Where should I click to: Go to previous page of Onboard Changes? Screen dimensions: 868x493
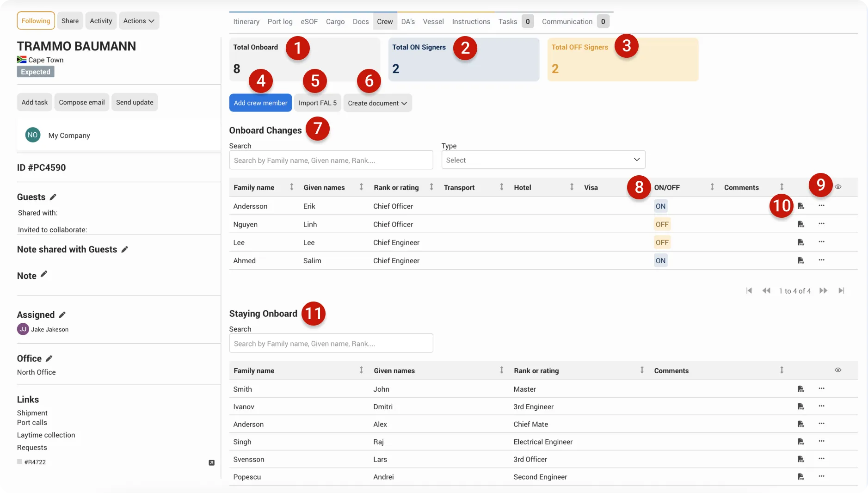(766, 290)
